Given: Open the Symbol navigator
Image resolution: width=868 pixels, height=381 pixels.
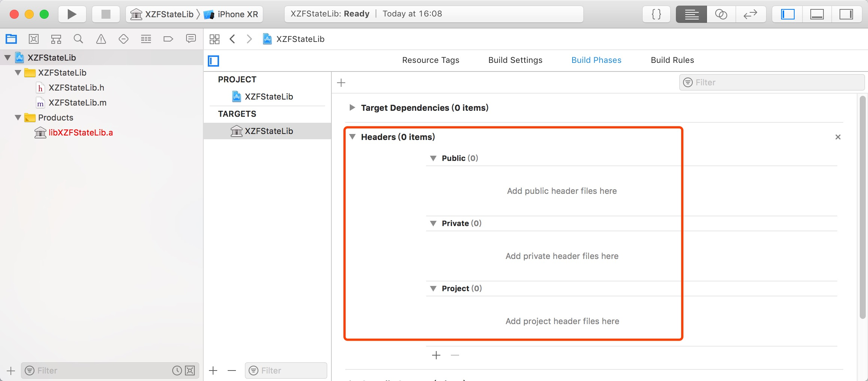Looking at the screenshot, I should (x=56, y=39).
